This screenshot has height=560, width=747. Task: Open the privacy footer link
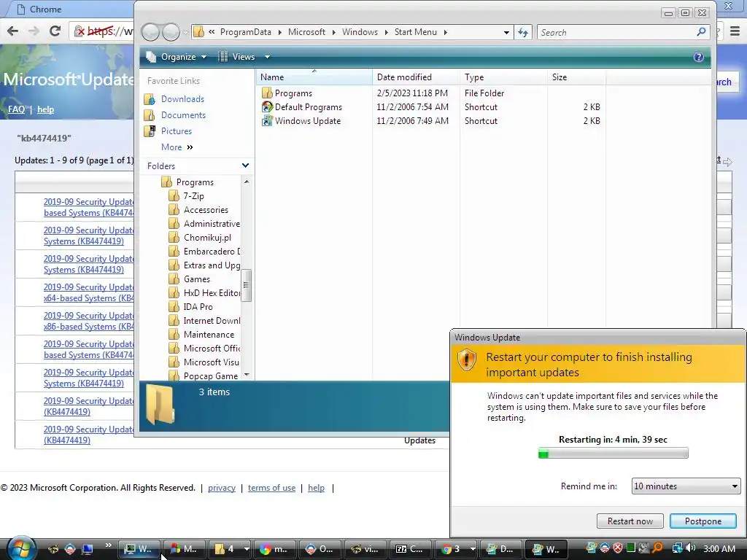point(222,488)
